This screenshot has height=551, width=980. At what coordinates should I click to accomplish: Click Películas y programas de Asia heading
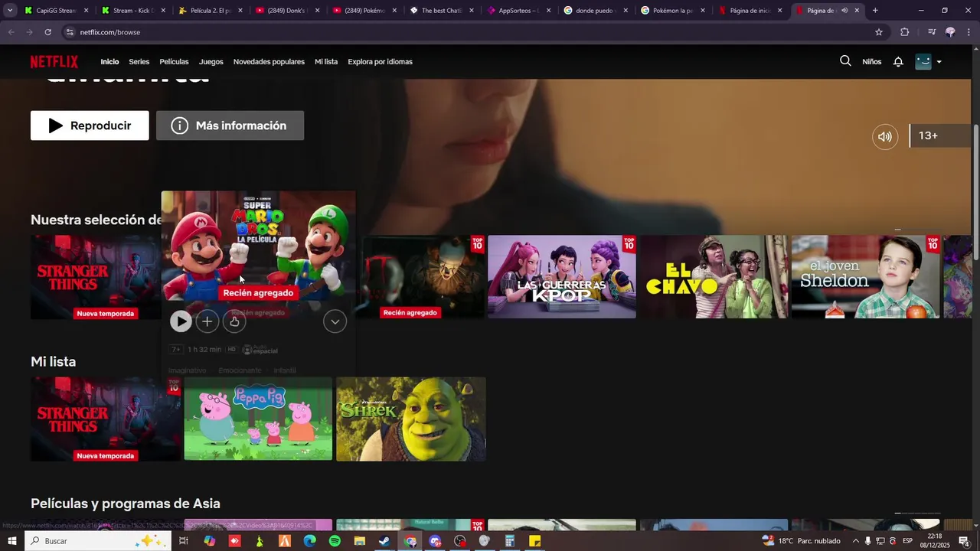point(126,504)
